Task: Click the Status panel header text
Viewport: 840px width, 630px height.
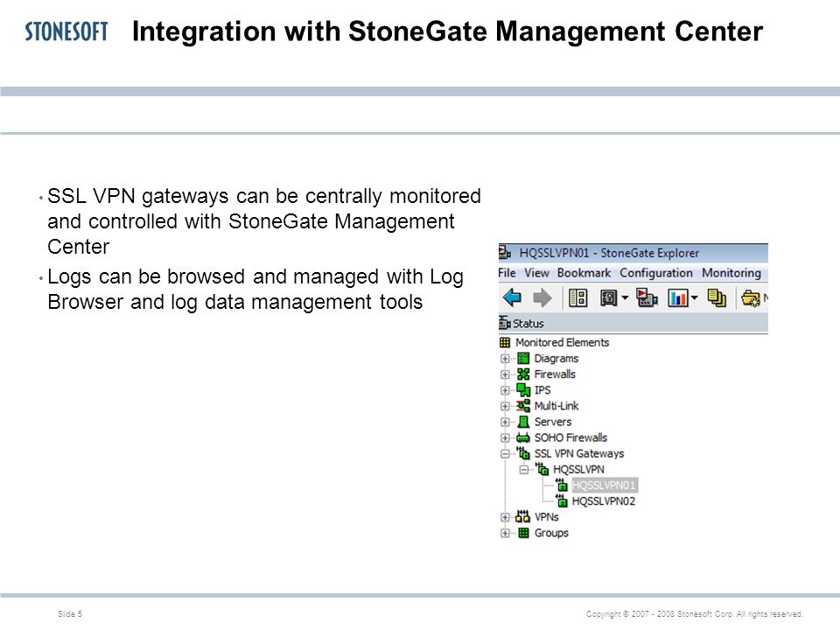Action: point(528,323)
